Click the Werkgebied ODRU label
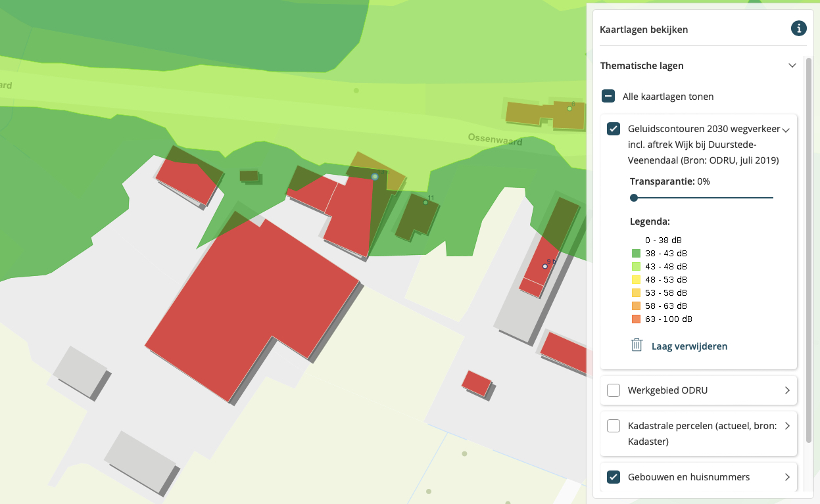Screen dimensions: 820x504 [667, 390]
